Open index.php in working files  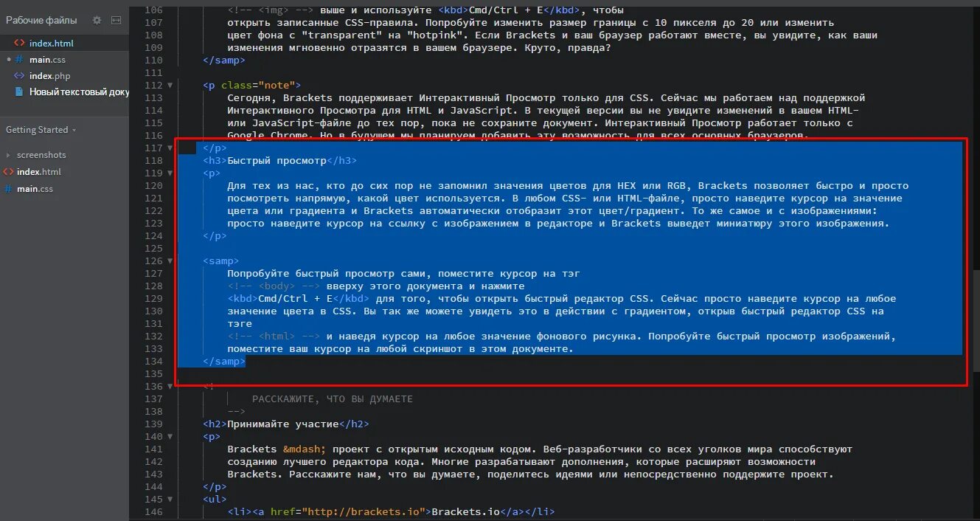click(x=50, y=75)
